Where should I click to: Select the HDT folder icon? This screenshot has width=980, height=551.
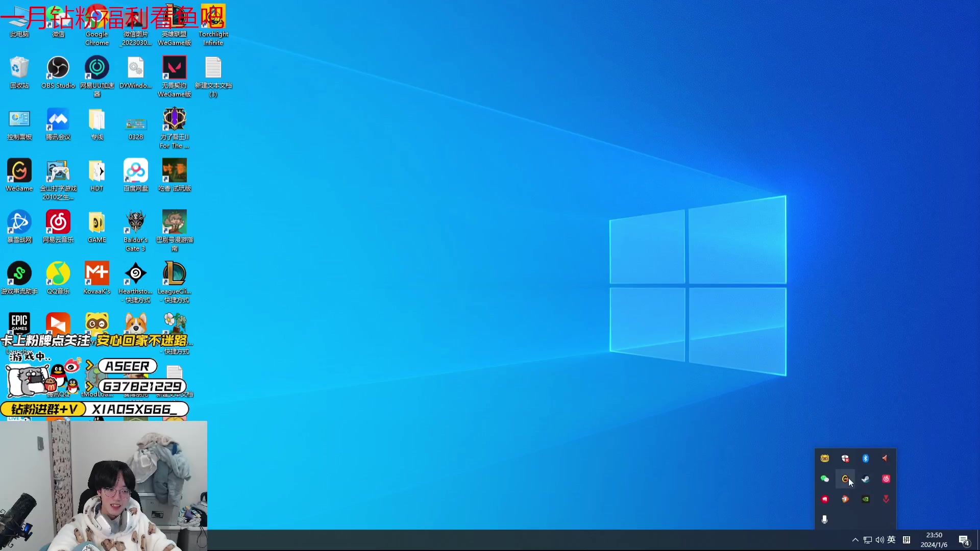[x=97, y=175]
